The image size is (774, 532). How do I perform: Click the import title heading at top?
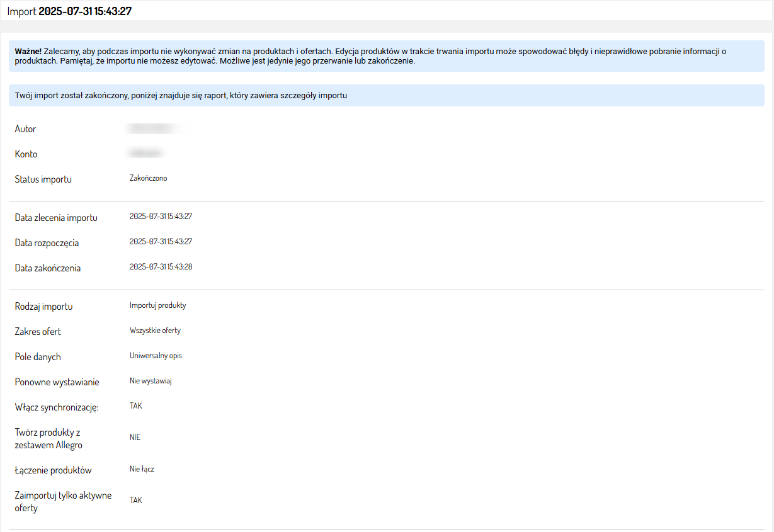69,11
